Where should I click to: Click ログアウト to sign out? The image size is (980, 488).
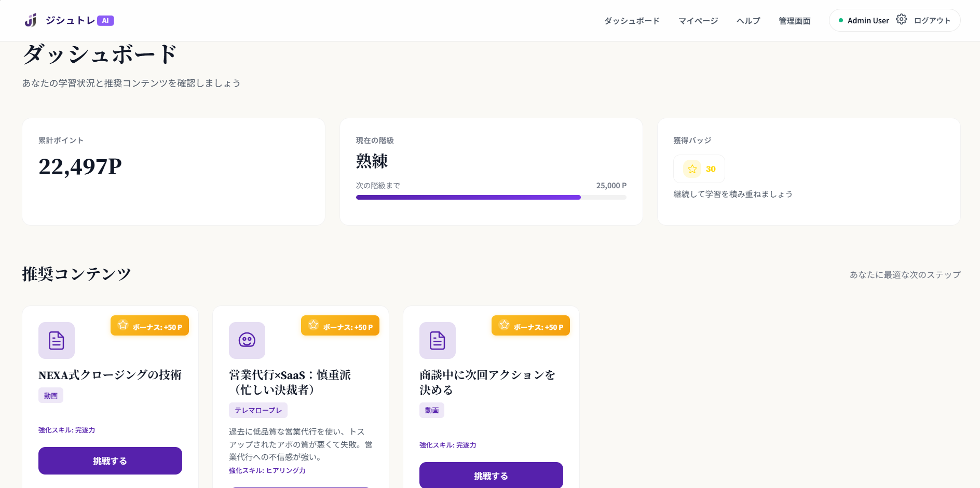point(931,19)
